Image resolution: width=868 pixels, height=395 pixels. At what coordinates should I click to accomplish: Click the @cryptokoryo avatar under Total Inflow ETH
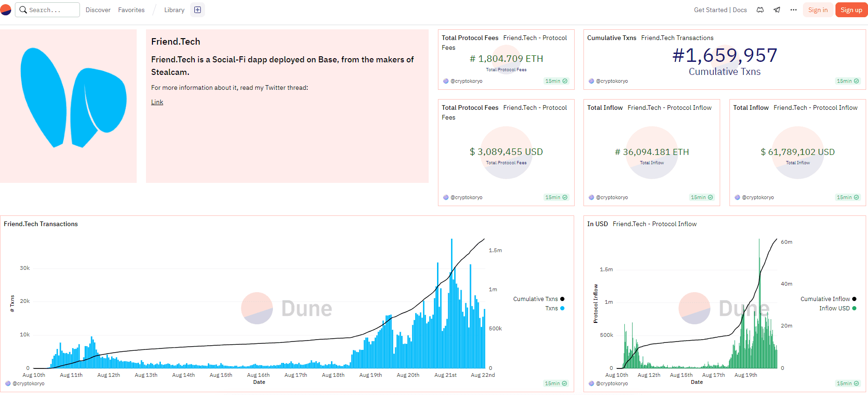[591, 197]
